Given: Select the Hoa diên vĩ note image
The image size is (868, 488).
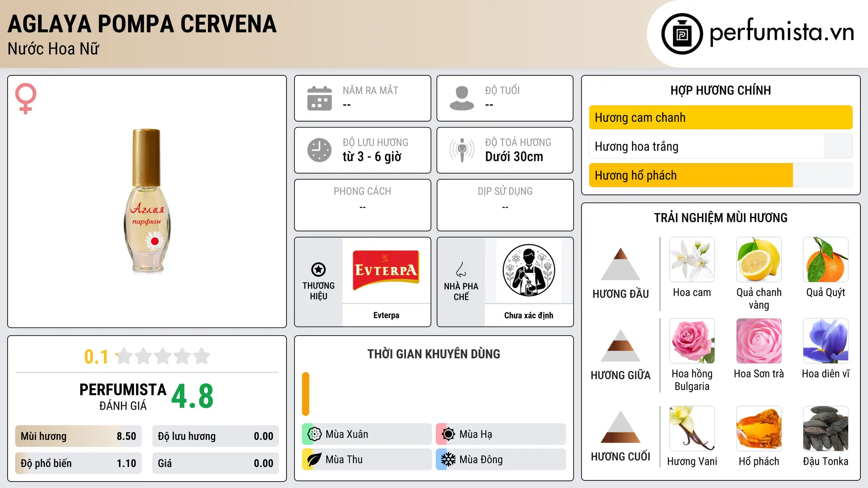Looking at the screenshot, I should pos(826,341).
